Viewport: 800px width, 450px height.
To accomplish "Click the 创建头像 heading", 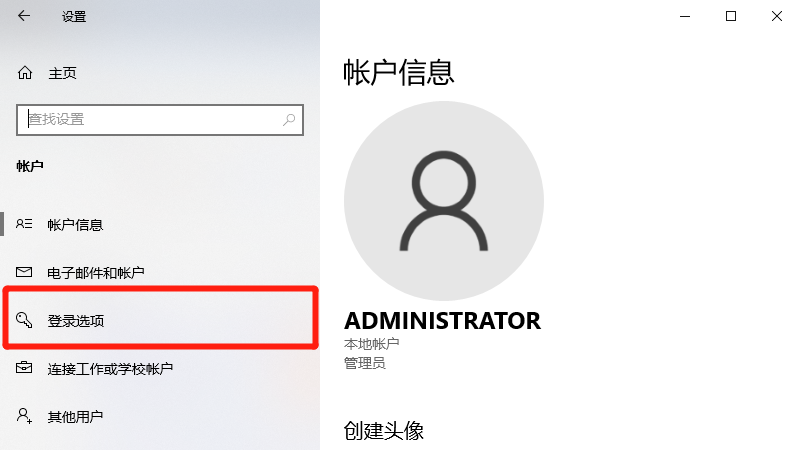I will (384, 431).
